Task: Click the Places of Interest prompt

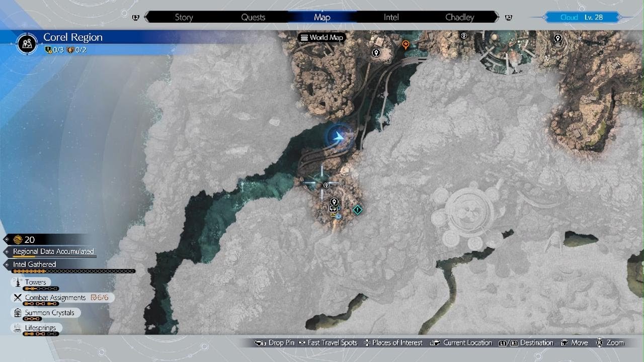Action: [393, 343]
